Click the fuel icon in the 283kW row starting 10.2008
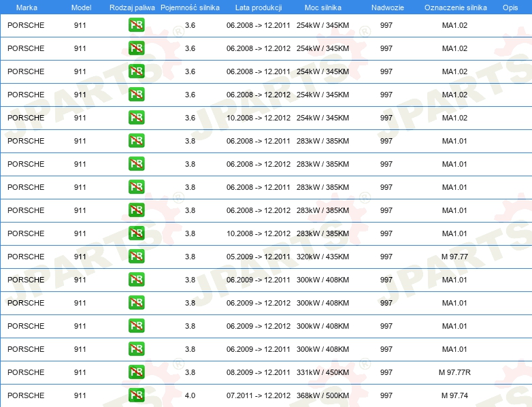The width and height of the screenshot is (532, 407). coord(136,233)
